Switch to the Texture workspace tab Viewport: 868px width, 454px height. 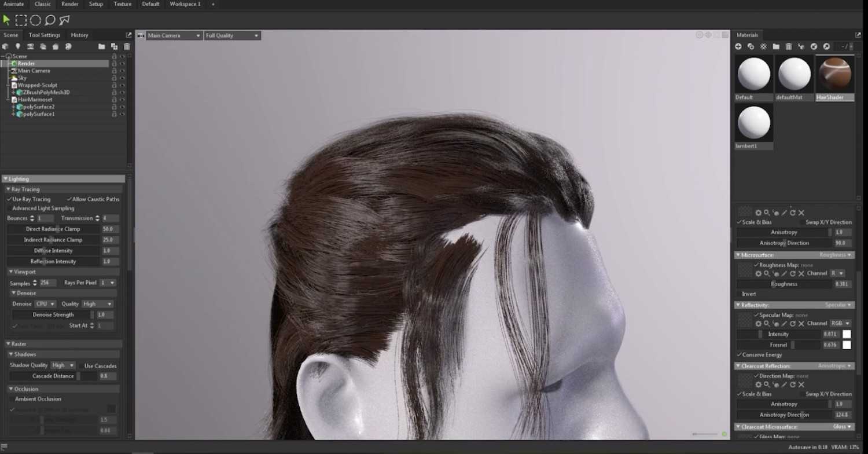click(123, 4)
